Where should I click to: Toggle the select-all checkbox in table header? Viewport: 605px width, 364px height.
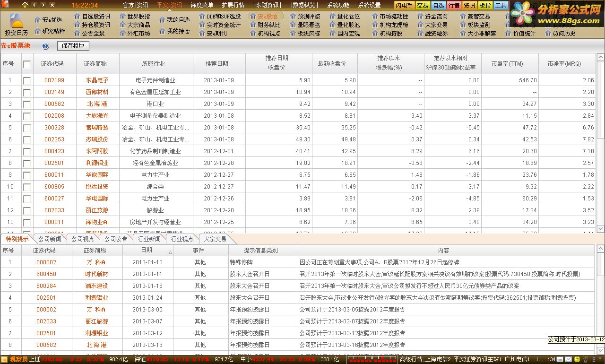click(x=27, y=64)
